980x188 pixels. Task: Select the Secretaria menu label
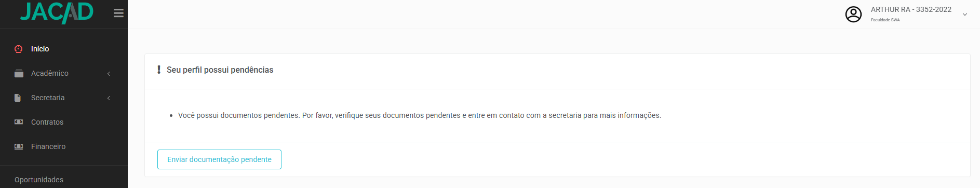[x=48, y=98]
